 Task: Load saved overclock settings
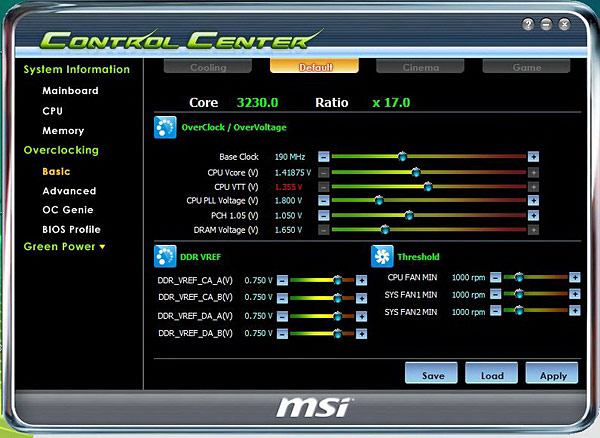coord(491,373)
